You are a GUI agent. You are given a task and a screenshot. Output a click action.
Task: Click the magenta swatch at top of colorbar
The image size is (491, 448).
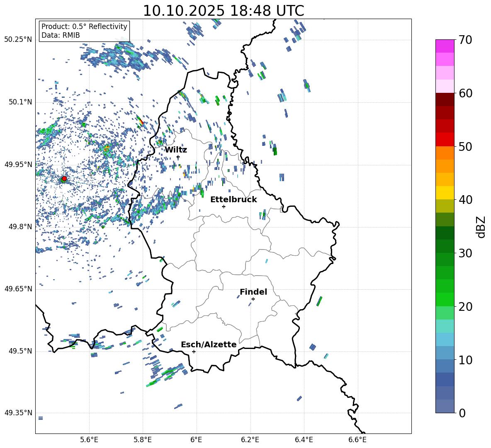445,46
